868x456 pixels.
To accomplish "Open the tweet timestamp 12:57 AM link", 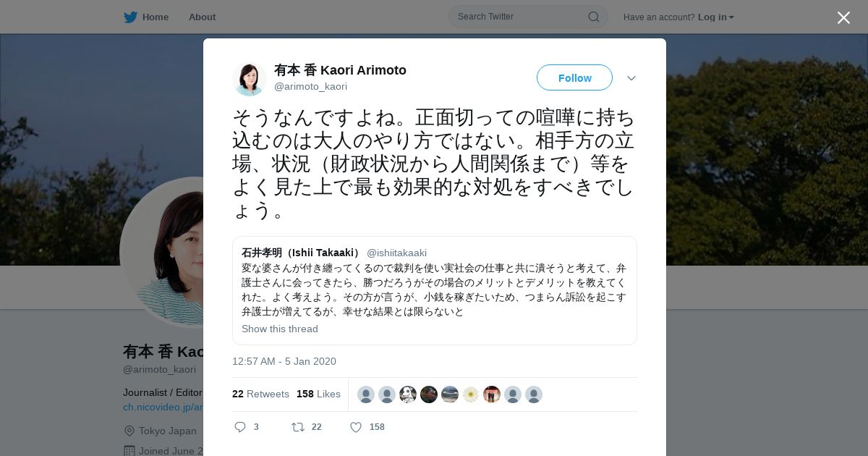I will [284, 361].
